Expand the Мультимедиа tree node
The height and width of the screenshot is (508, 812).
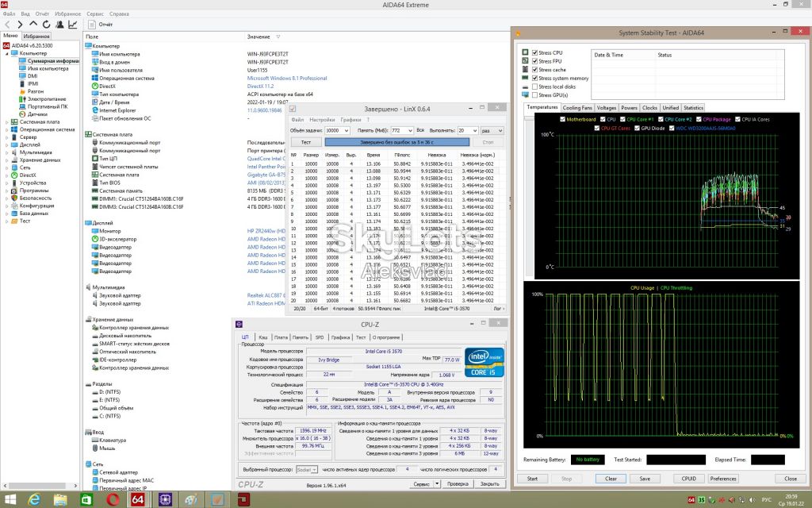click(x=6, y=152)
